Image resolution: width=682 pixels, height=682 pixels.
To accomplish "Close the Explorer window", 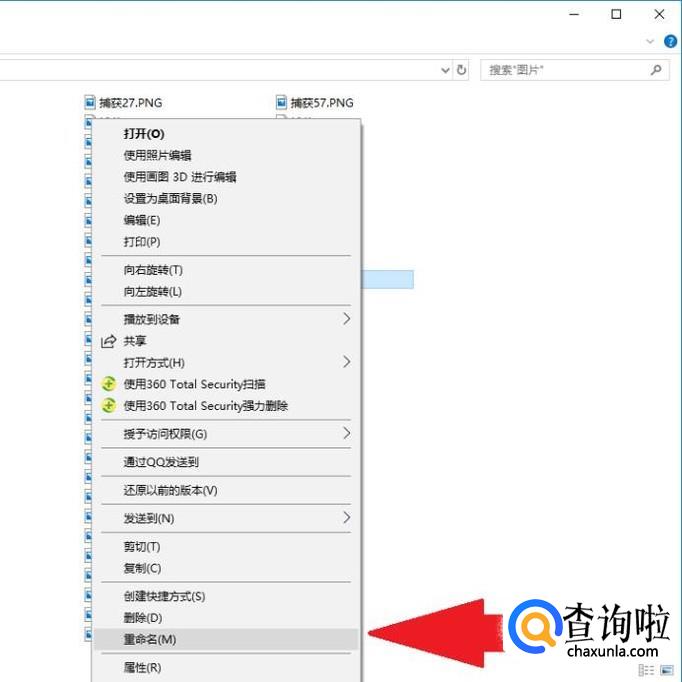I will pyautogui.click(x=659, y=14).
